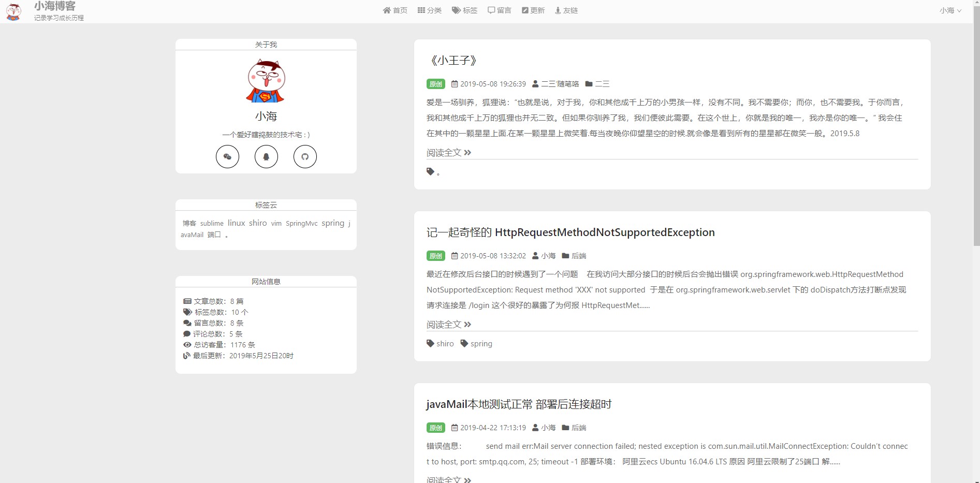Open the 留言 message board
Image resolution: width=980 pixels, height=483 pixels.
point(500,10)
